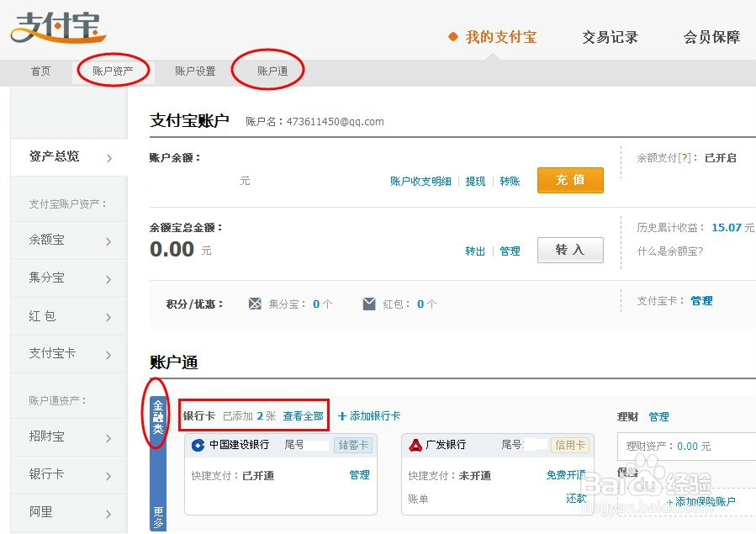
Task: Expand 集分宝 sidebar chevron
Action: 109,279
